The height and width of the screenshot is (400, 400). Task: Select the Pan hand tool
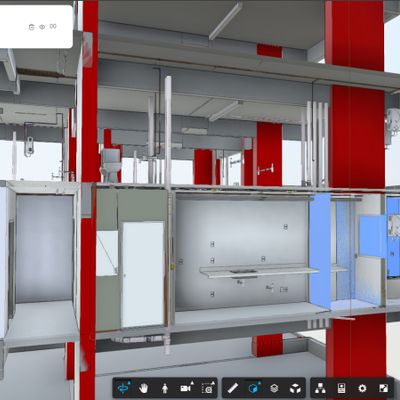144,388
